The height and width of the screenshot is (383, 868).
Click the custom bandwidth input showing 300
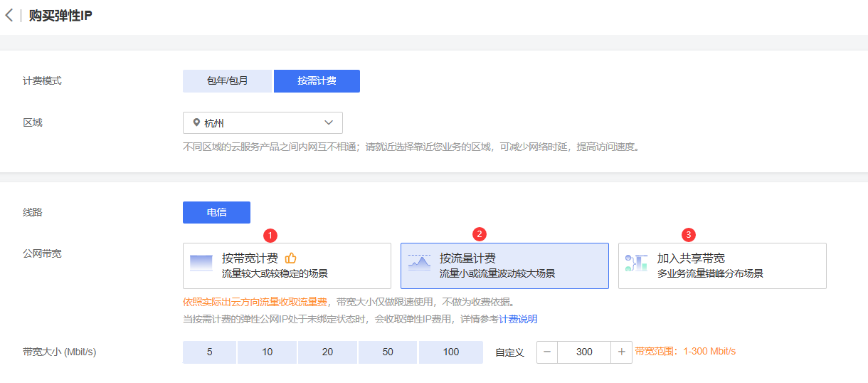tap(584, 352)
